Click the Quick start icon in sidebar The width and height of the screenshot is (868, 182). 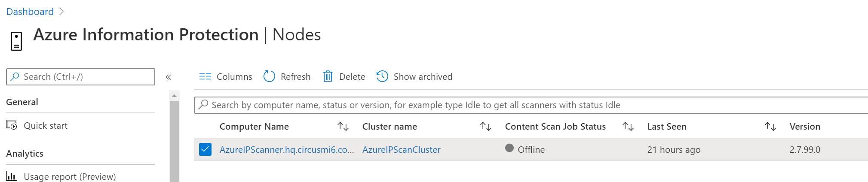pos(12,125)
